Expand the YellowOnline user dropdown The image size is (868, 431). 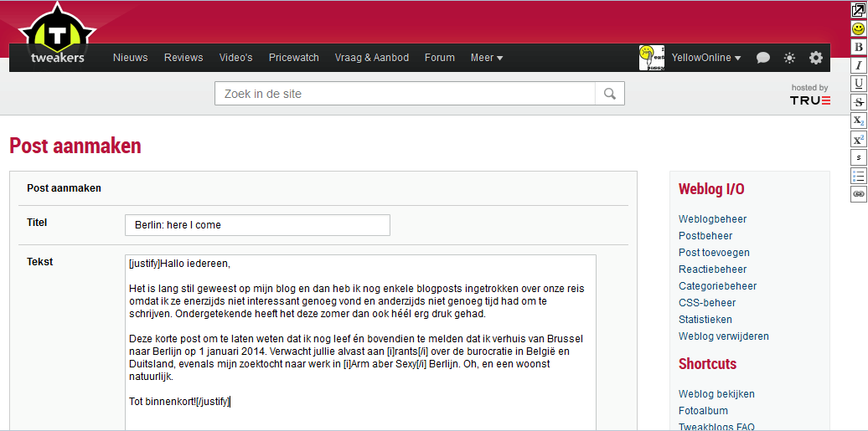705,58
